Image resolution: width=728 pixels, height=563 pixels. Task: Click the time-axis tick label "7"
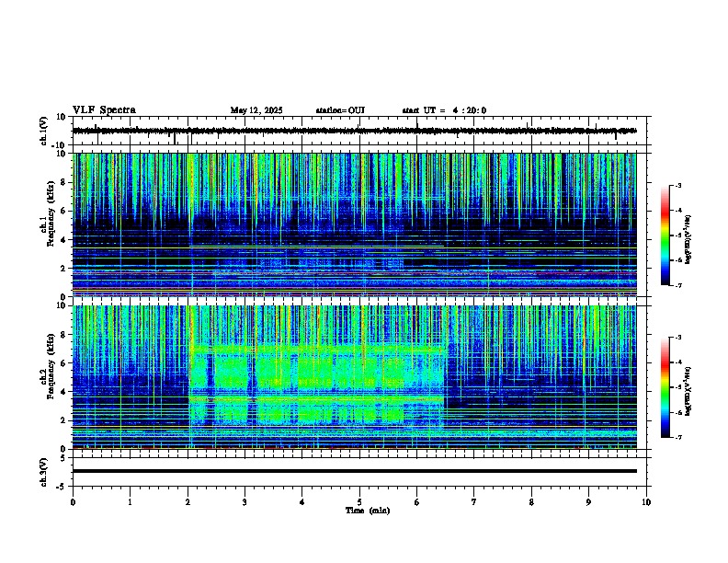click(x=474, y=502)
